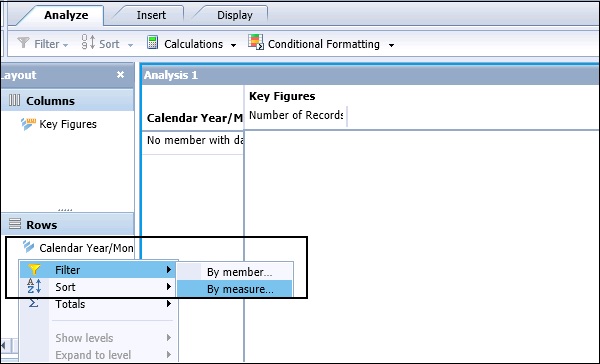Open the Calculations dropdown arrow

[x=233, y=45]
